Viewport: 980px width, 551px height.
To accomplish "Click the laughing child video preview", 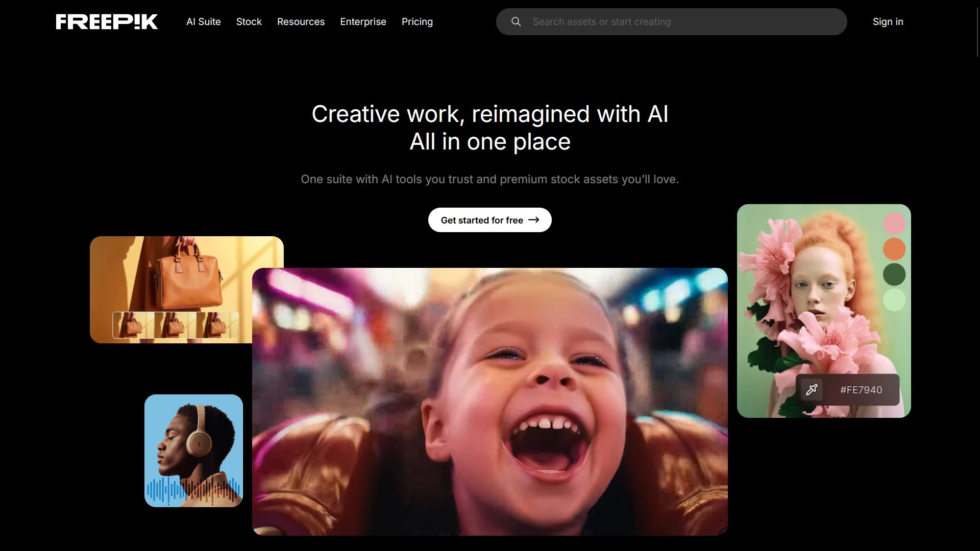I will [490, 402].
